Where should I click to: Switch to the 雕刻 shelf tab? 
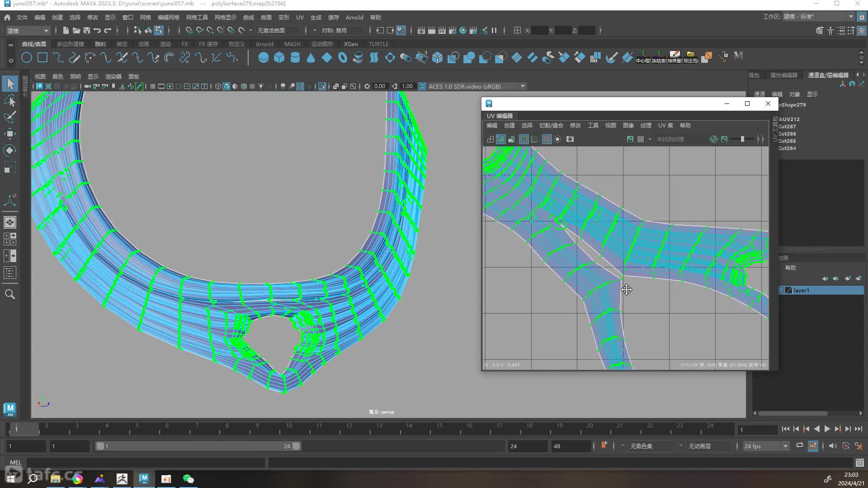coord(100,44)
